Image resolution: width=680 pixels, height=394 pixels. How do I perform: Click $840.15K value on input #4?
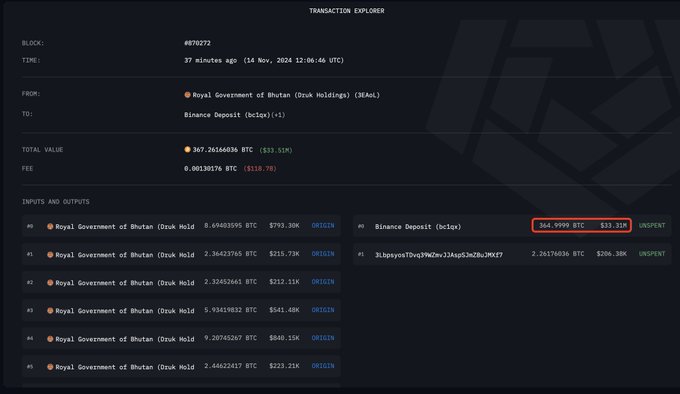coord(284,338)
